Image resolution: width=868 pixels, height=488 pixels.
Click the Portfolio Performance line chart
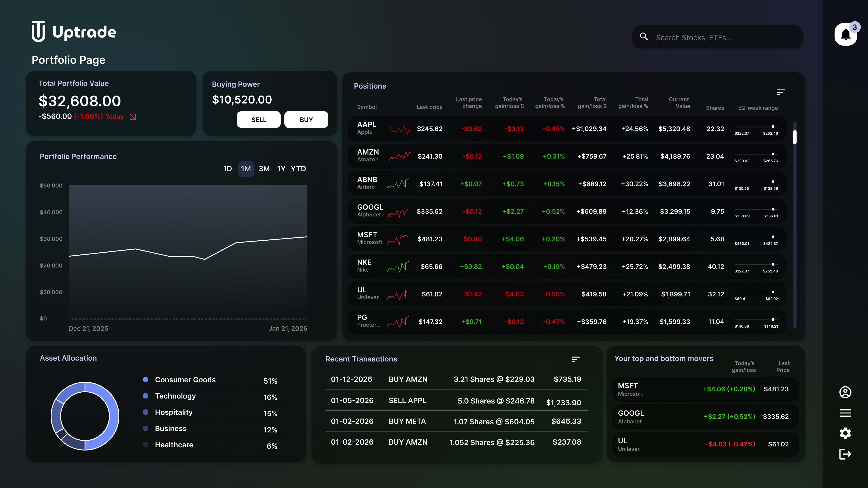coord(188,252)
